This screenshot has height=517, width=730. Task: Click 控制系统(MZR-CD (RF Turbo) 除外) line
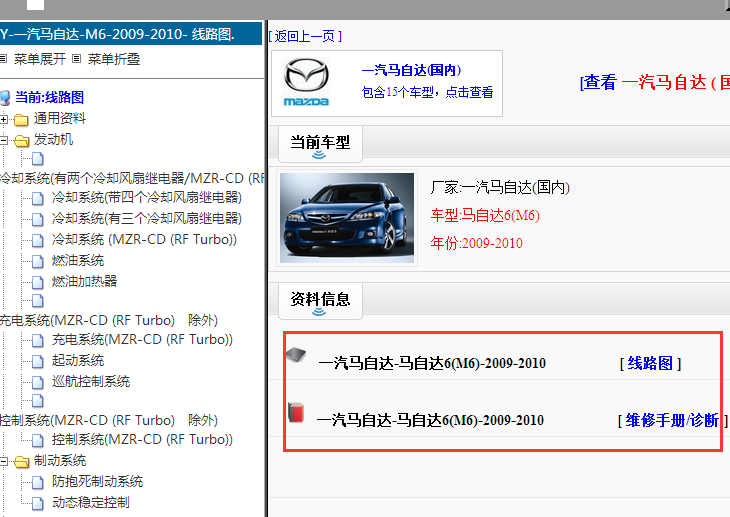coord(109,421)
